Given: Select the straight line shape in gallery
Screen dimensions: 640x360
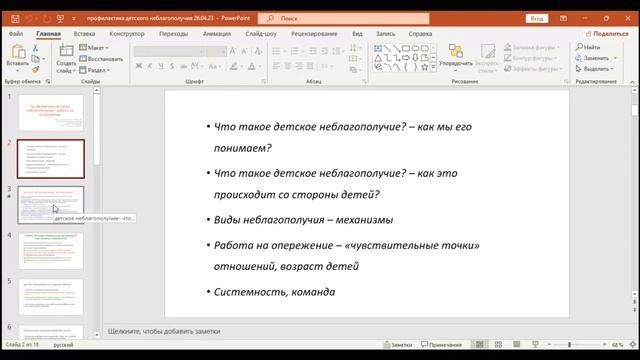Looking at the screenshot, I should coord(387,49).
